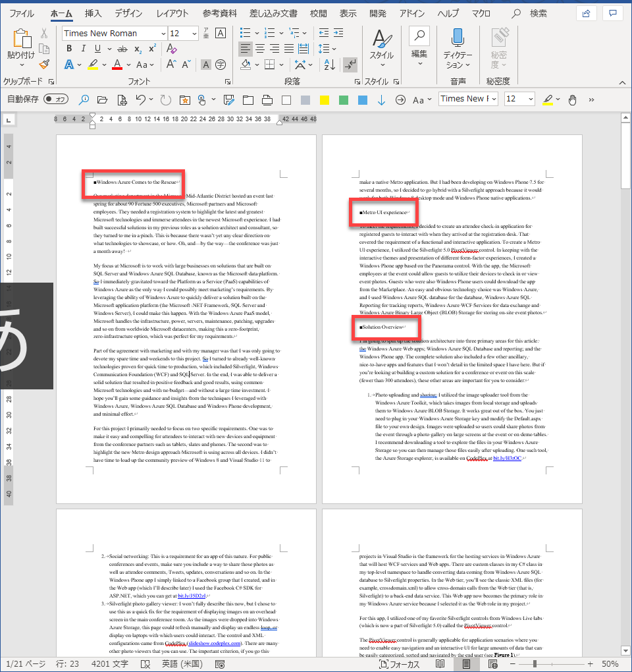Click the yellow color square in quick access toolbar

coord(324,100)
